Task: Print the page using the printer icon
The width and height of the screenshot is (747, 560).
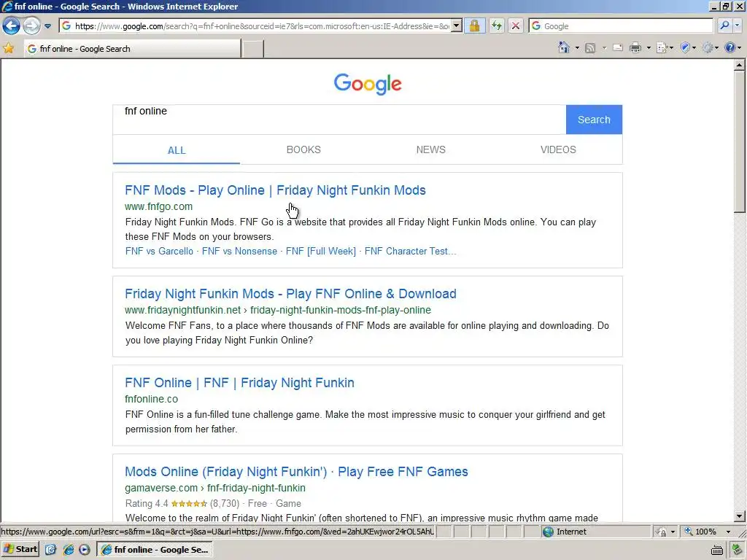Action: point(635,48)
